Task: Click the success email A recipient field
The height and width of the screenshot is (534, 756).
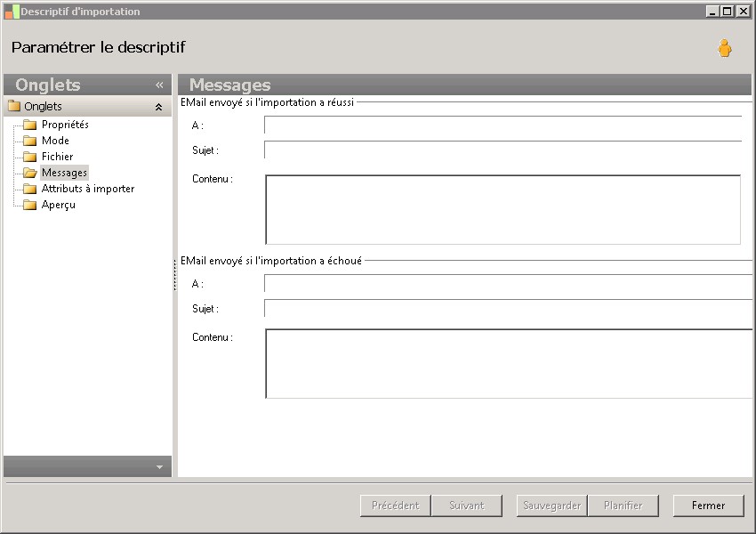Action: point(503,125)
